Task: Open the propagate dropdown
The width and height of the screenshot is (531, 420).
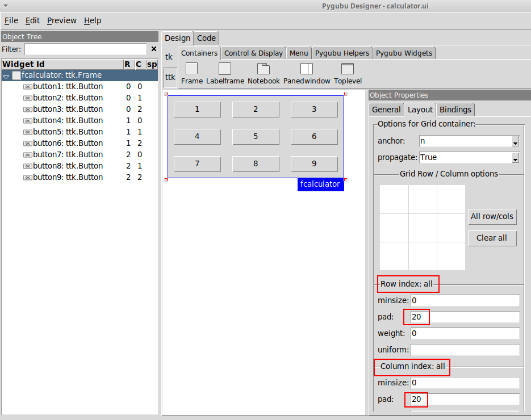Action: 513,158
